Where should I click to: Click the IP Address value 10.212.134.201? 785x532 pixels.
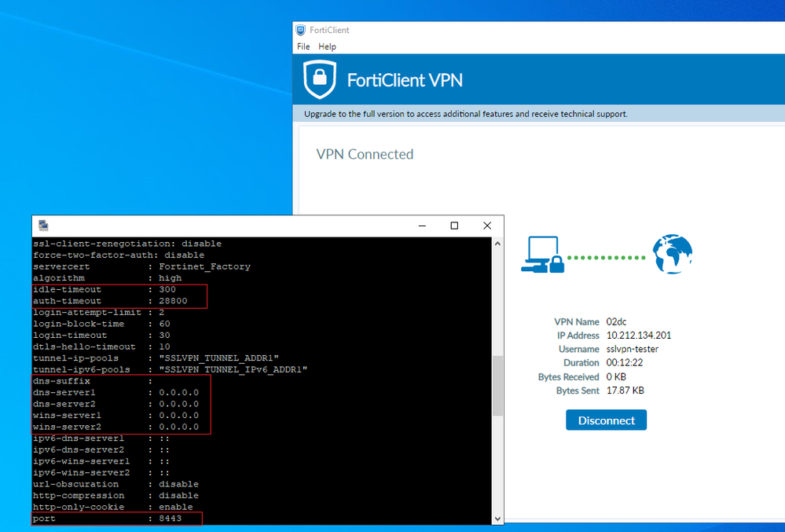pyautogui.click(x=639, y=336)
